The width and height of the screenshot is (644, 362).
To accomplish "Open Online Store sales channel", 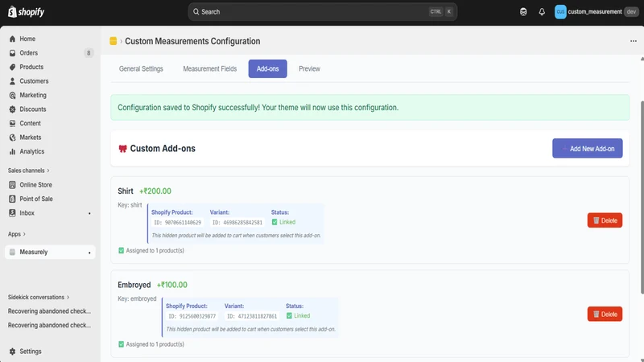I will [x=35, y=185].
